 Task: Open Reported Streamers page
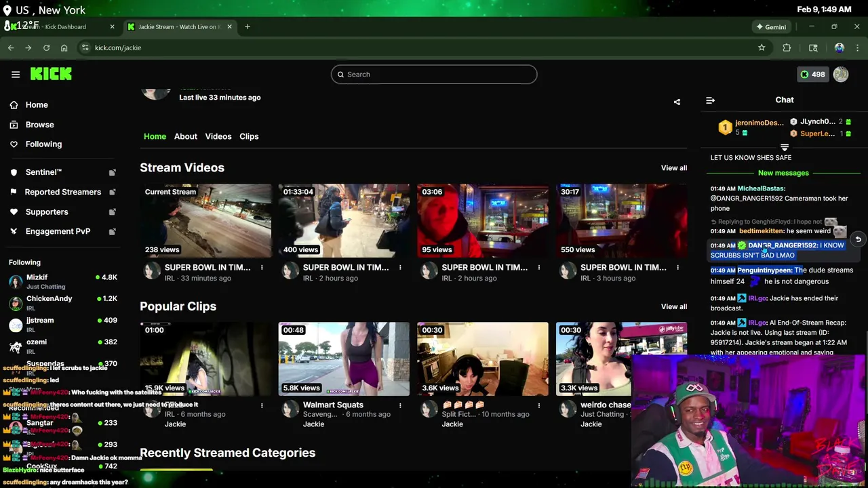click(62, 192)
